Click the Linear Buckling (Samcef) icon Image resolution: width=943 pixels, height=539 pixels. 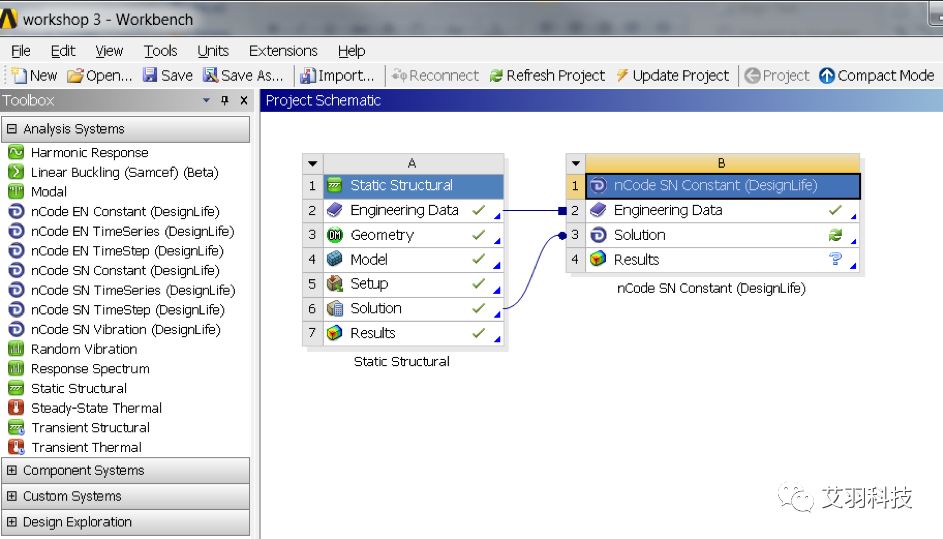(16, 172)
